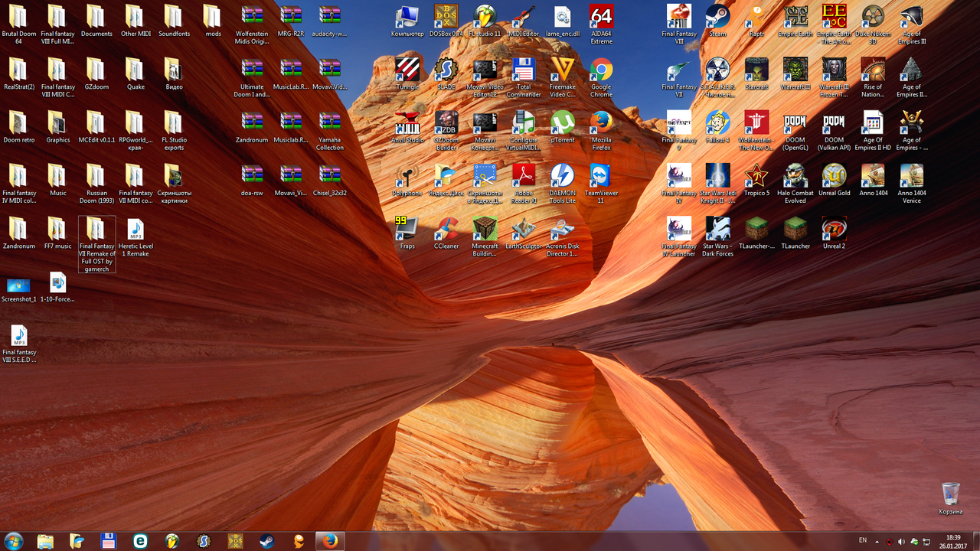Screen dimensions: 980x551
Task: Show hidden tray icons arrow
Action: coord(877,541)
